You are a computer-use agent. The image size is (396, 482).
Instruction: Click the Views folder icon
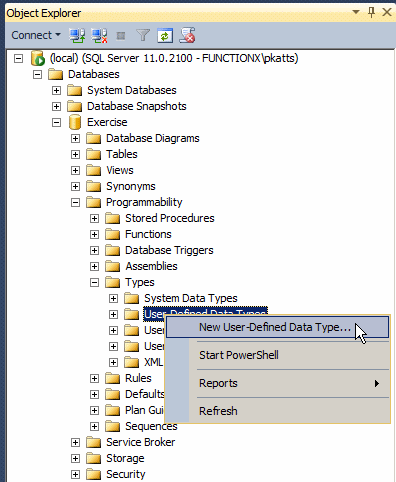point(93,170)
